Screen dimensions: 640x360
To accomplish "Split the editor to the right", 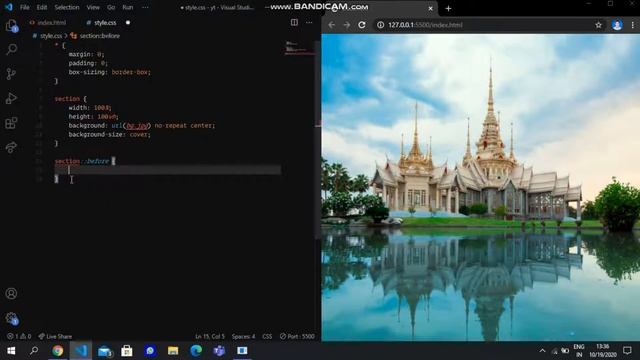I will [x=294, y=22].
